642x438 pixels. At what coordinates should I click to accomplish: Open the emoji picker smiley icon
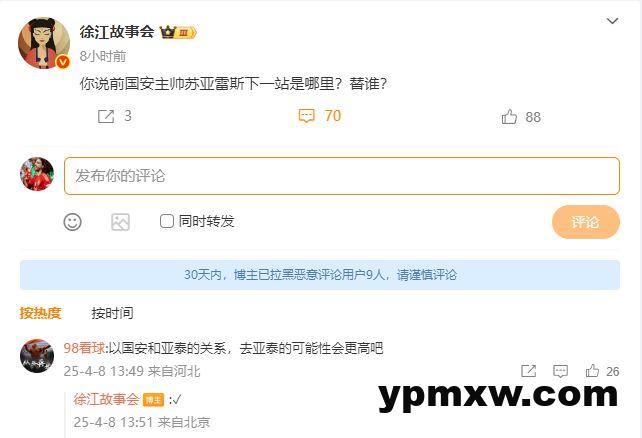tap(72, 222)
